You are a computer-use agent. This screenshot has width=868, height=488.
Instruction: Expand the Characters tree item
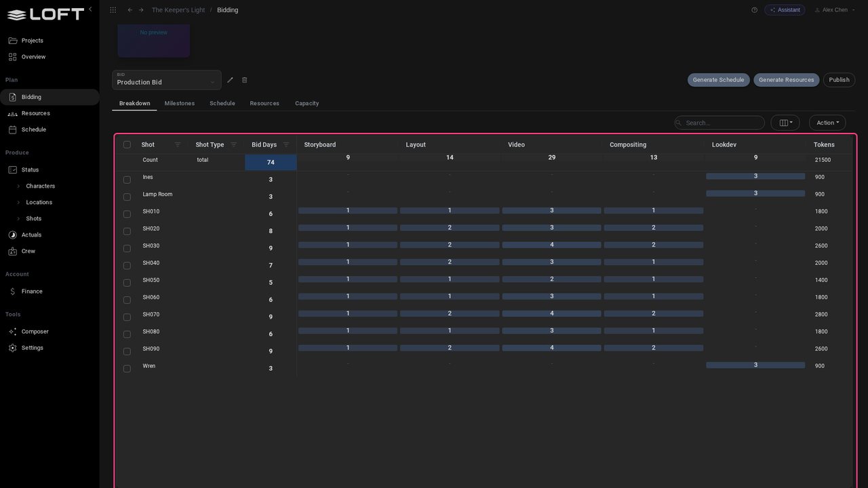click(x=18, y=186)
